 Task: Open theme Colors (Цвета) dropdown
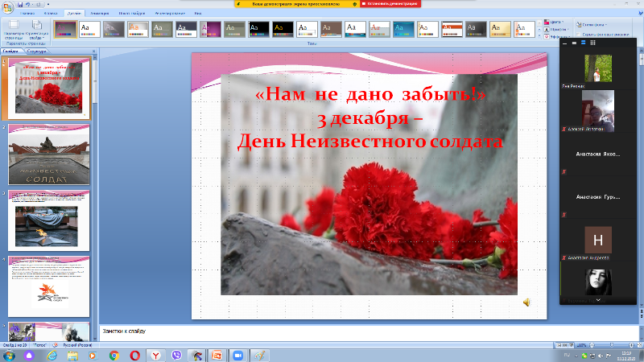coord(554,23)
